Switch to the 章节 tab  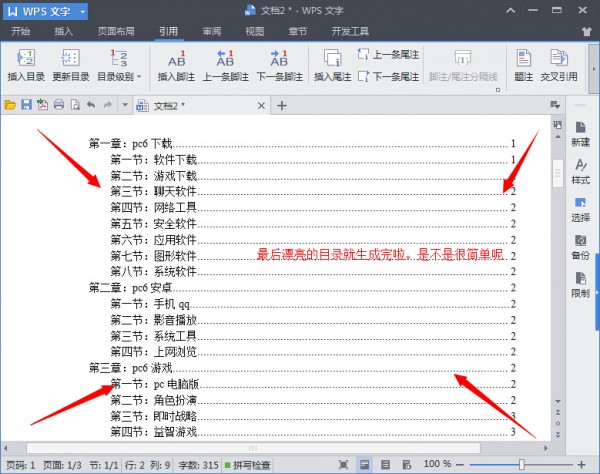[x=297, y=31]
